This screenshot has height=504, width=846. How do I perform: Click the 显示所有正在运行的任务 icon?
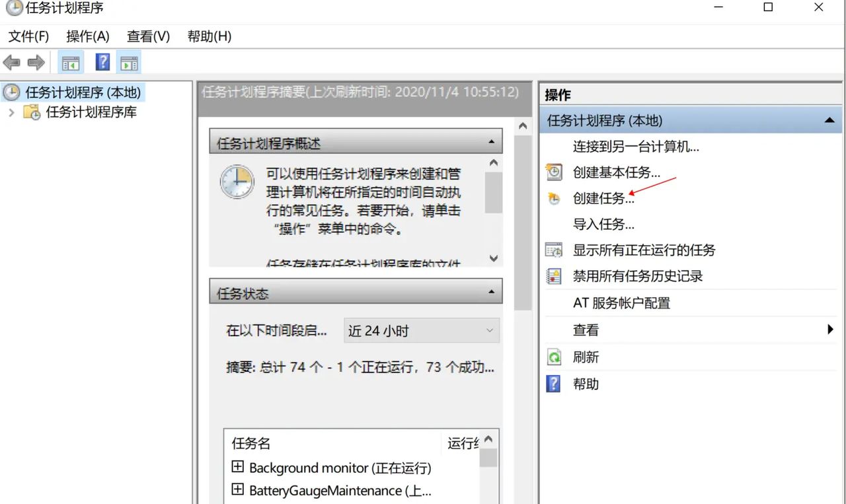pyautogui.click(x=554, y=250)
